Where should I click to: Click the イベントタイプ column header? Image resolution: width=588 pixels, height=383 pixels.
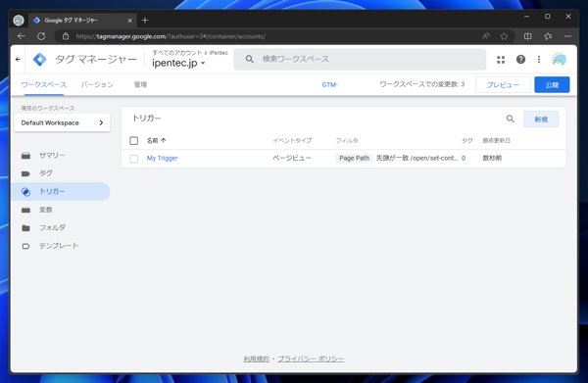(292, 140)
